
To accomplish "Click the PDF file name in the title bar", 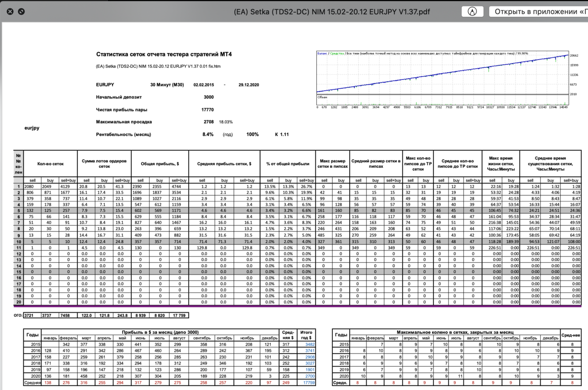I will pos(332,11).
